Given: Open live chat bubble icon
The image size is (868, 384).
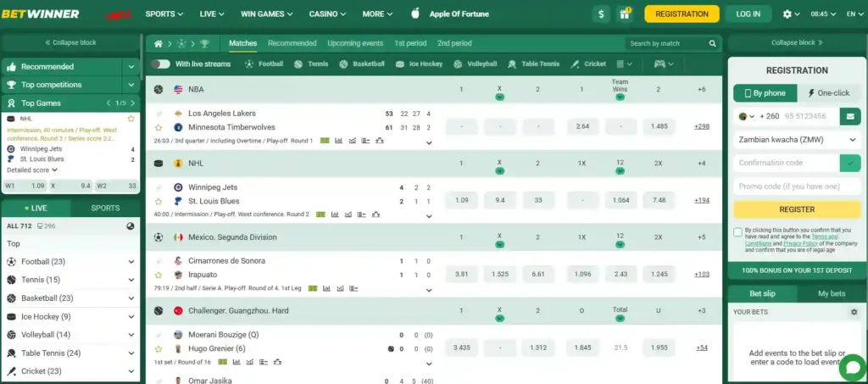Looking at the screenshot, I should pos(852,367).
